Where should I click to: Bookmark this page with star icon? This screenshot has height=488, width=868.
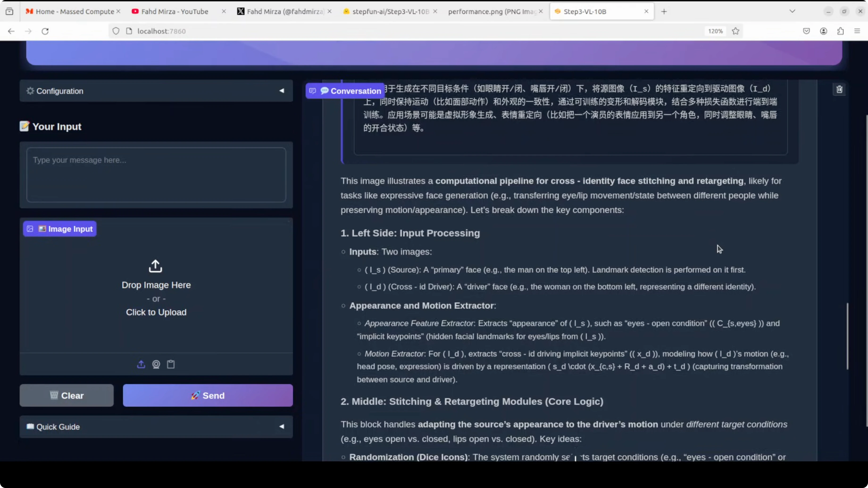[x=735, y=31]
